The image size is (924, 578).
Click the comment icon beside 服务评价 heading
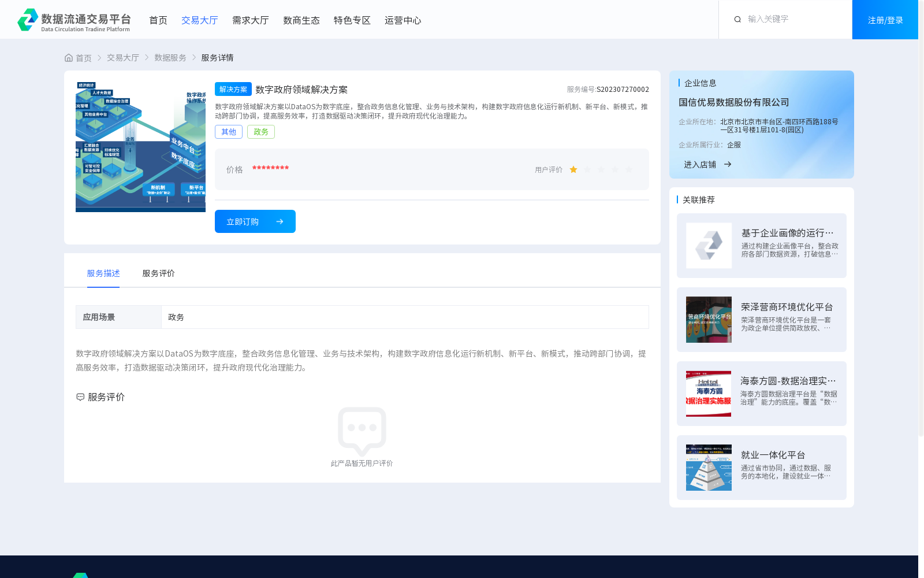[x=80, y=397]
